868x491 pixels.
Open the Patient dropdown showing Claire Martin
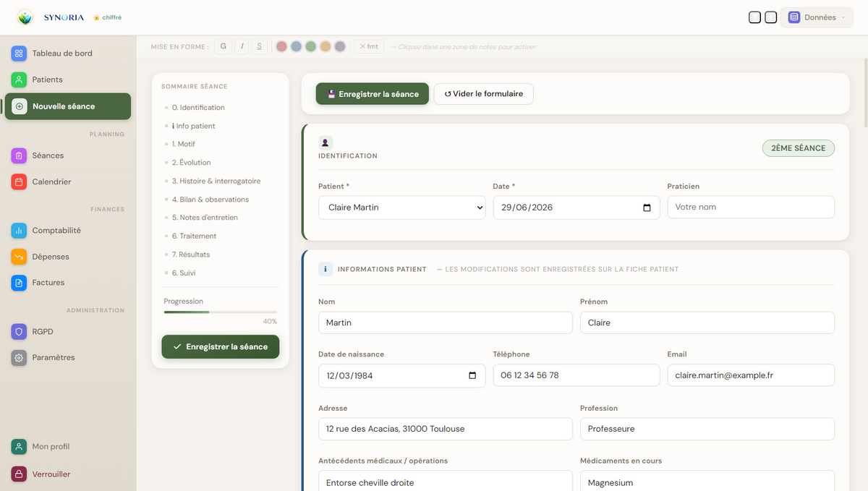pos(401,208)
